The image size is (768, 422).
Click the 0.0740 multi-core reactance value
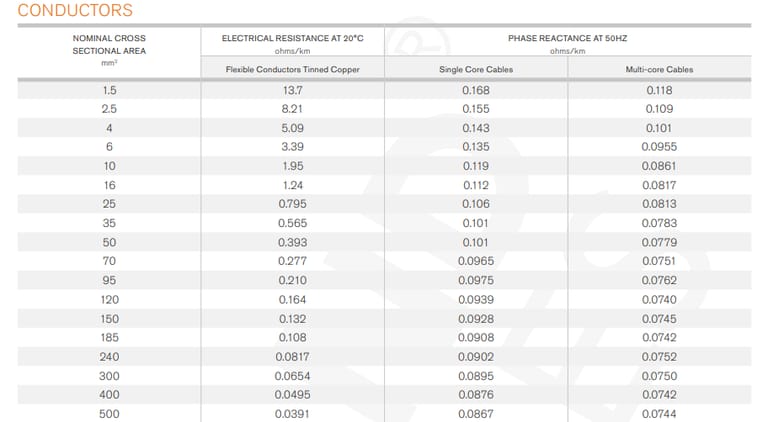pyautogui.click(x=659, y=299)
